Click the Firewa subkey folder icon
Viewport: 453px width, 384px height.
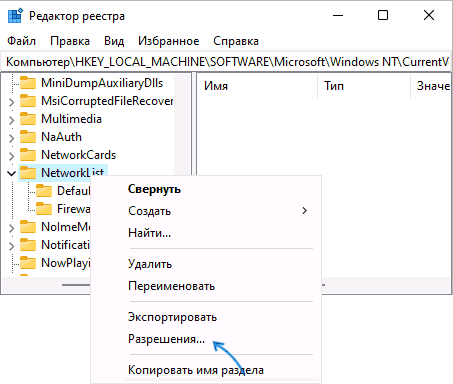tap(44, 209)
